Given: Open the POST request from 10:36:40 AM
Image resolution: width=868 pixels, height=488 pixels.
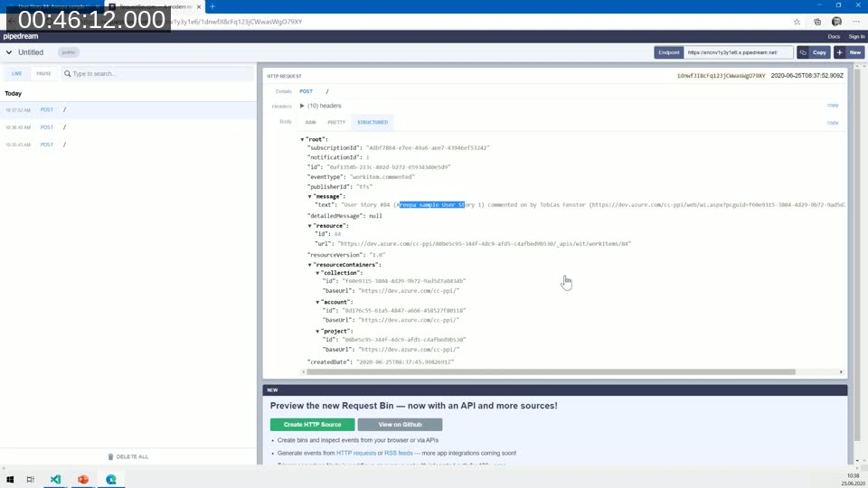Looking at the screenshot, I should [127, 127].
